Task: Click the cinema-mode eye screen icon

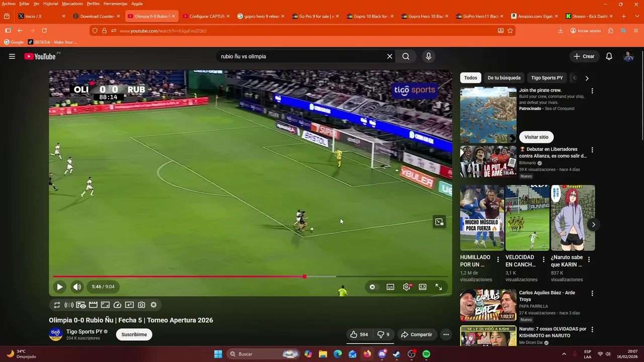Action: point(81,305)
